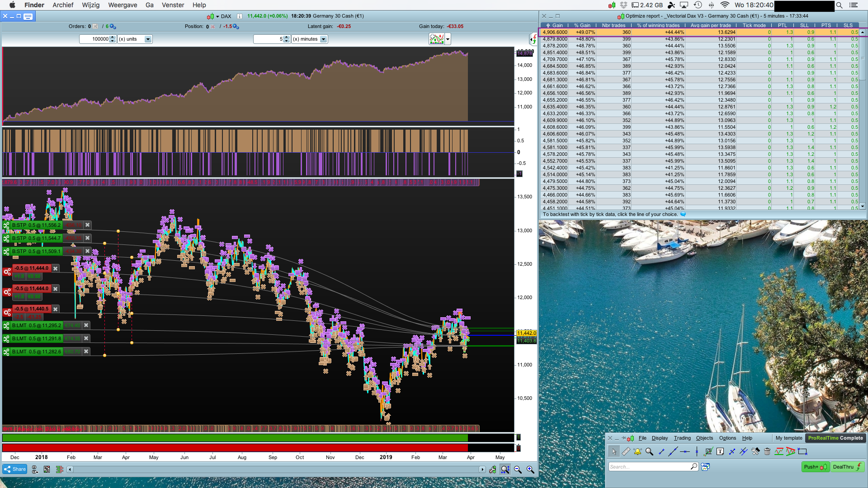Open the alert bell tool

637,451
